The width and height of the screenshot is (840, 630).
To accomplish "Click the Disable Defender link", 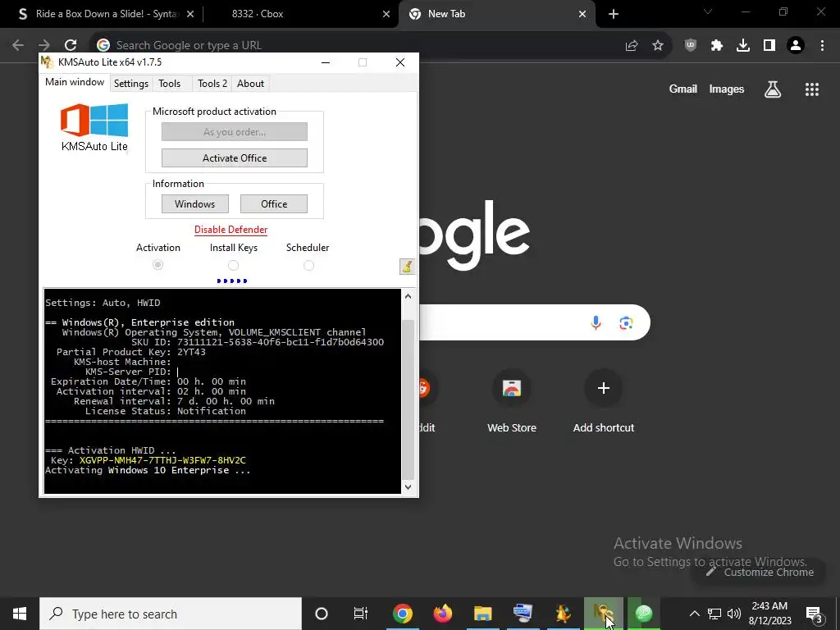I will (x=231, y=230).
